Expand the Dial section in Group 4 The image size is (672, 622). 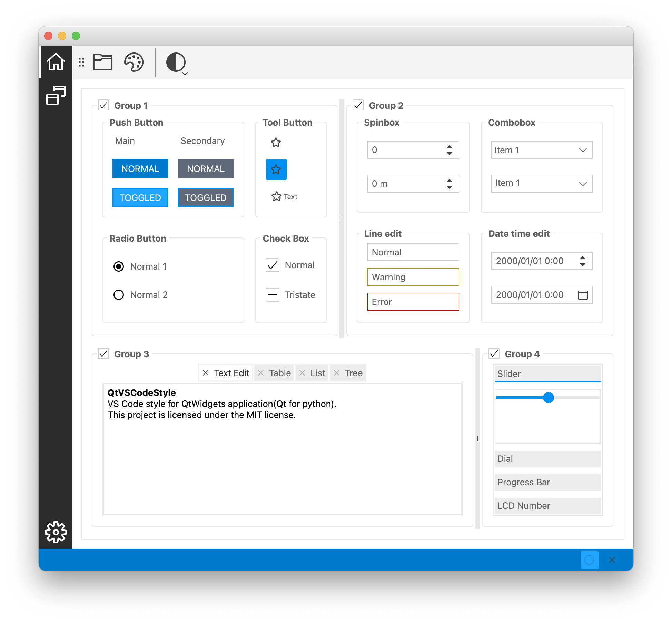[x=547, y=459]
